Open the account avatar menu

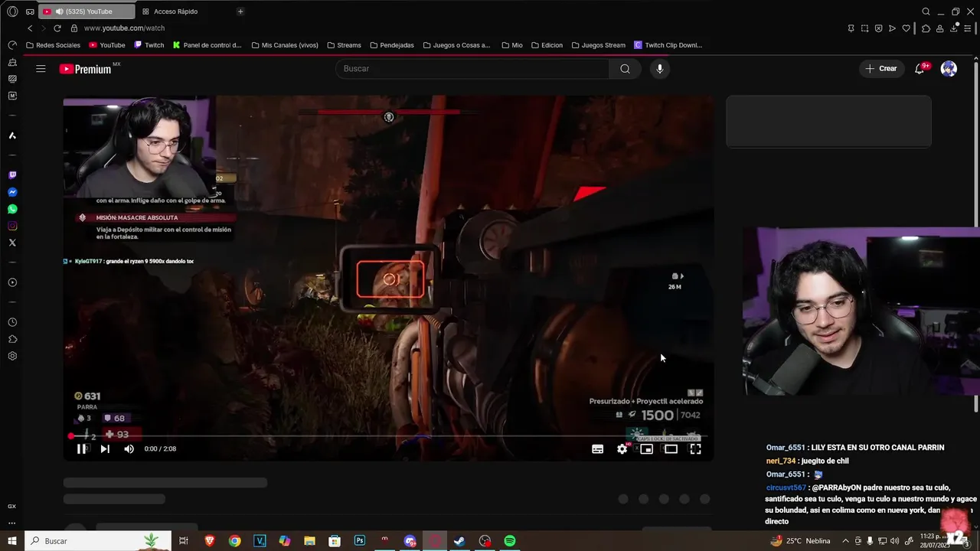click(949, 69)
